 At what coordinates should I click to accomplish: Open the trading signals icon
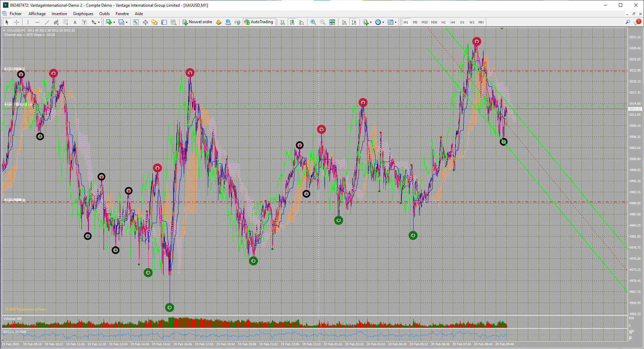pyautogui.click(x=237, y=22)
